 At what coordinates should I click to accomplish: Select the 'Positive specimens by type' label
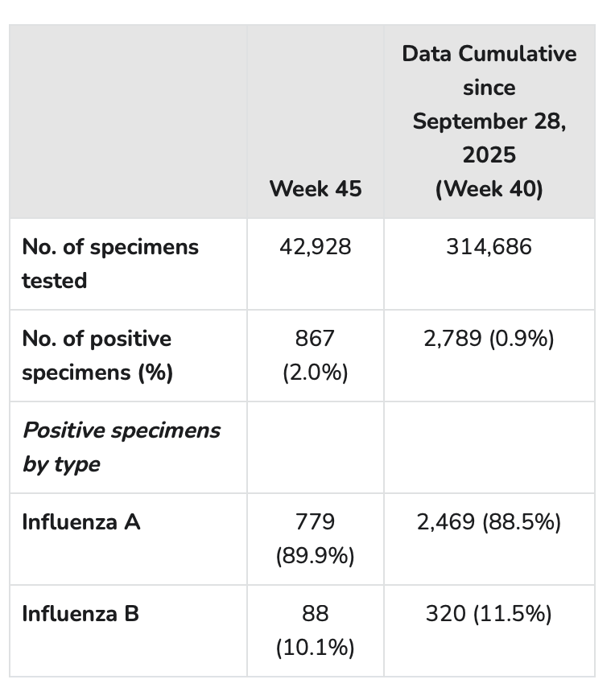coord(121,447)
